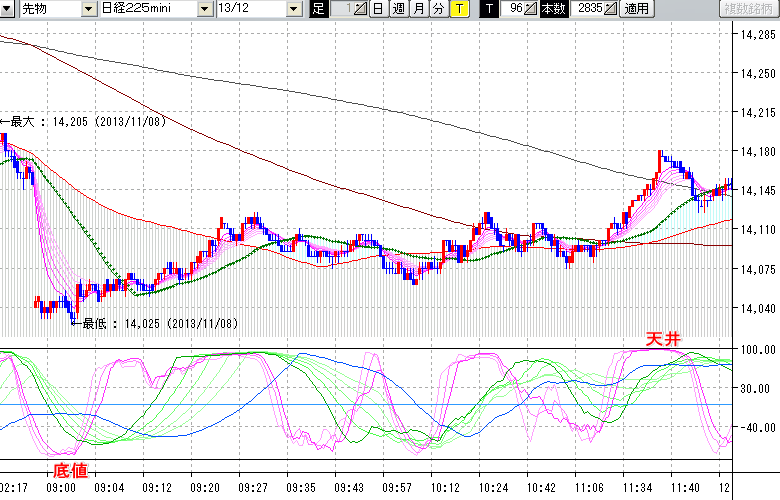Toggle the yellow T tick button

(x=458, y=9)
